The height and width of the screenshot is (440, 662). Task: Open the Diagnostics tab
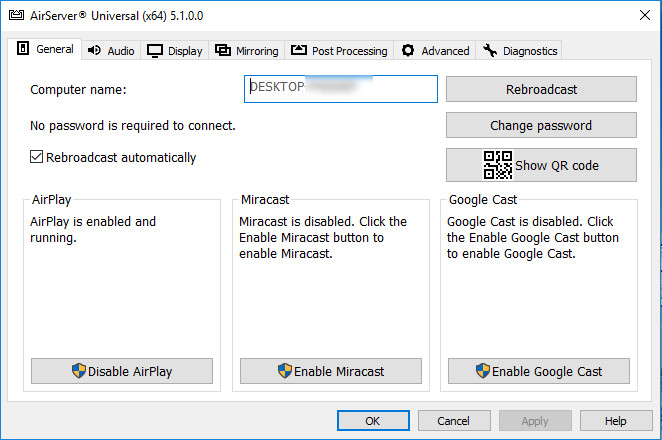[x=519, y=51]
